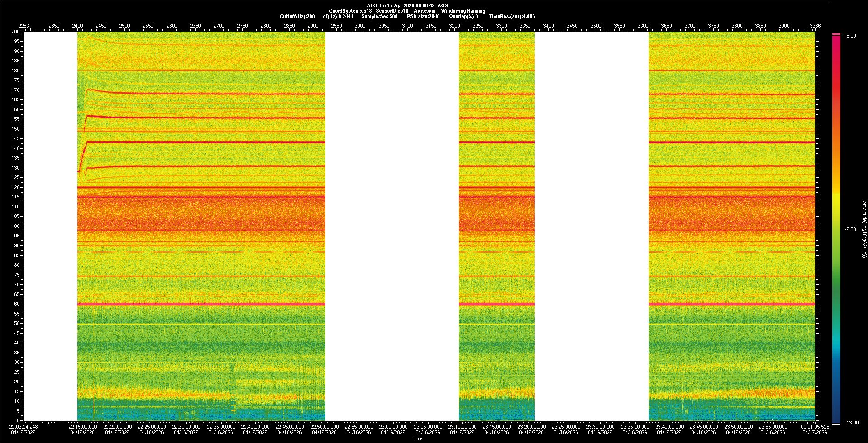Click the Cutoff(Hz):200 header text
The image size is (868, 443).
tap(297, 16)
